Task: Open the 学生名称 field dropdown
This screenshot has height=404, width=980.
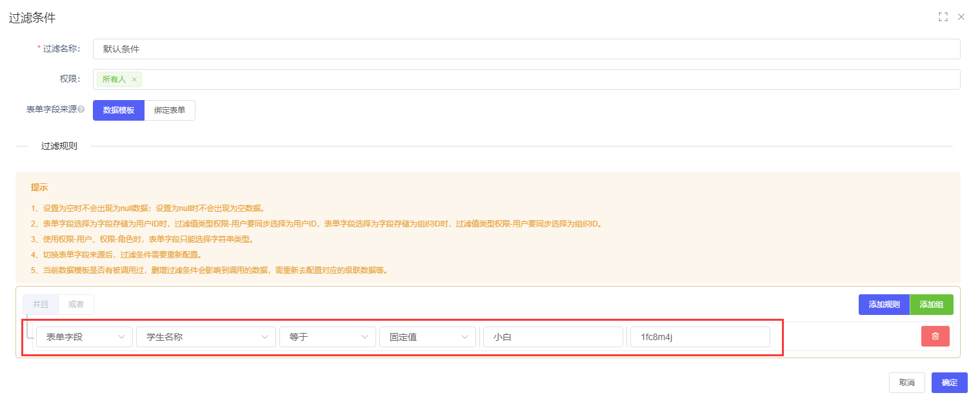Action: click(x=206, y=337)
